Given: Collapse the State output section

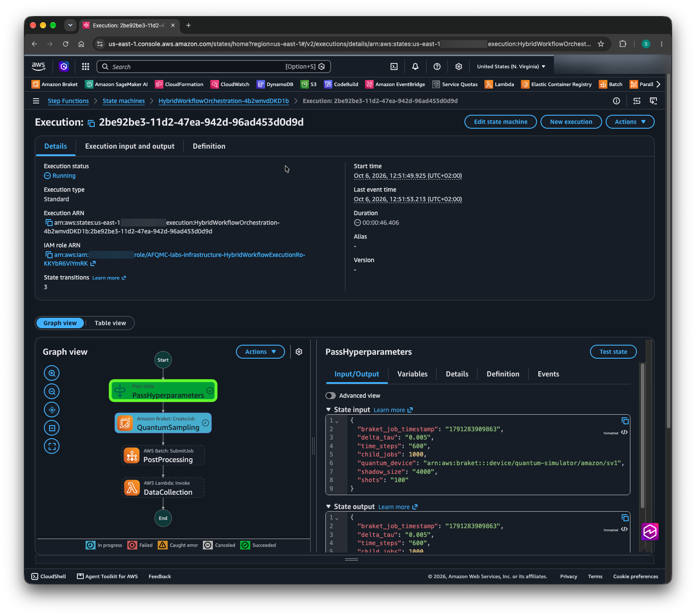Looking at the screenshot, I should [x=328, y=506].
